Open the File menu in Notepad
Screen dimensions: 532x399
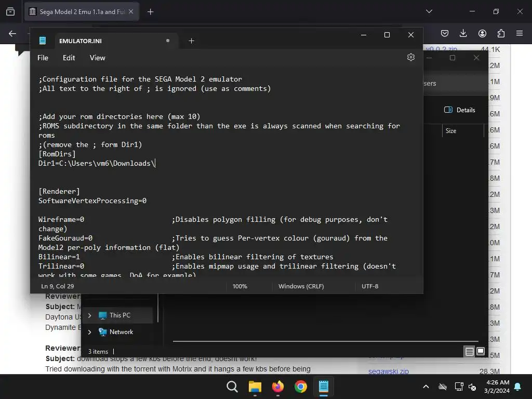coord(43,58)
